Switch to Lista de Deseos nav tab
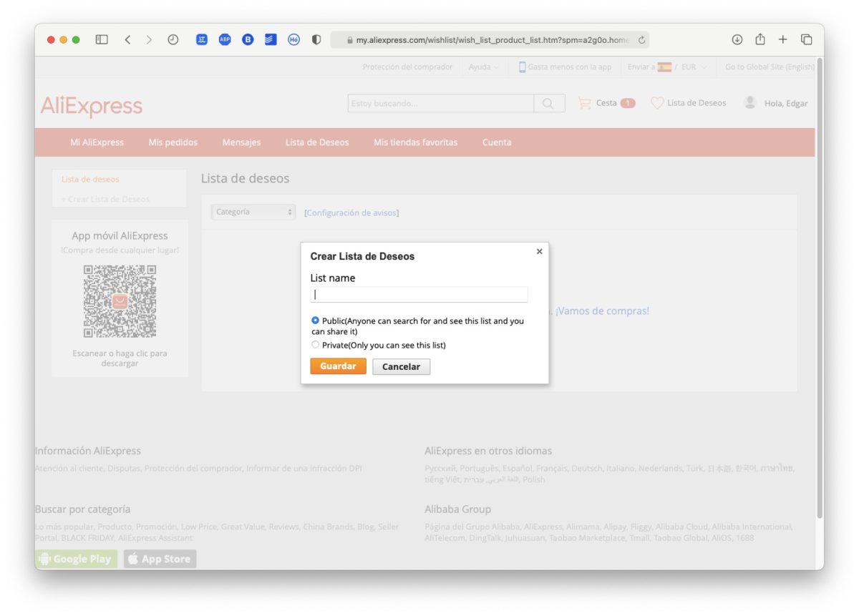 tap(317, 142)
